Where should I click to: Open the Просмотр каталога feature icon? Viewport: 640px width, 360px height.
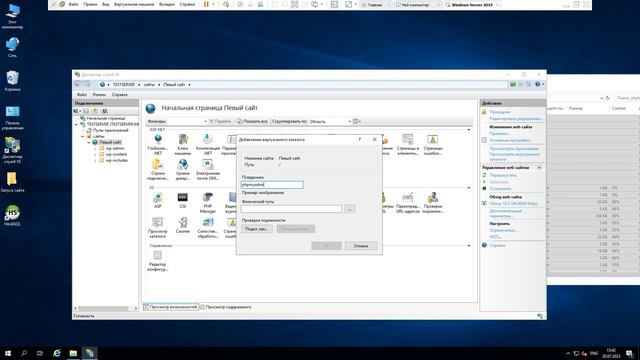coord(158,228)
